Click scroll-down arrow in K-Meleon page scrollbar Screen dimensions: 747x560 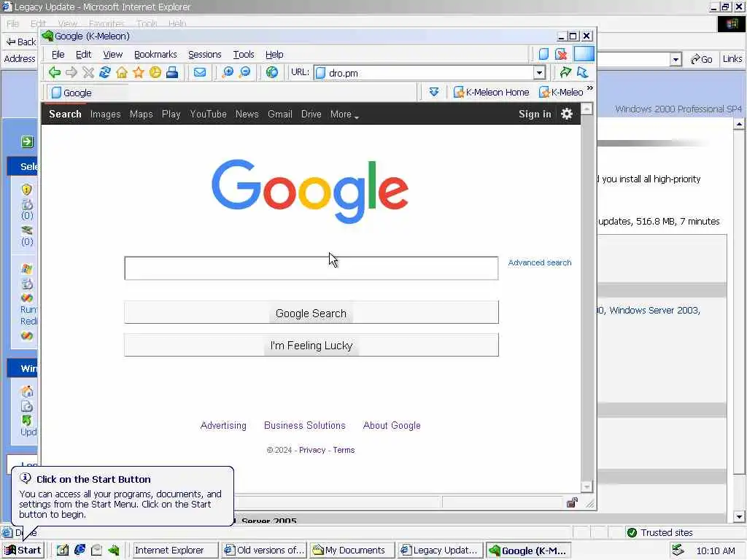point(587,486)
